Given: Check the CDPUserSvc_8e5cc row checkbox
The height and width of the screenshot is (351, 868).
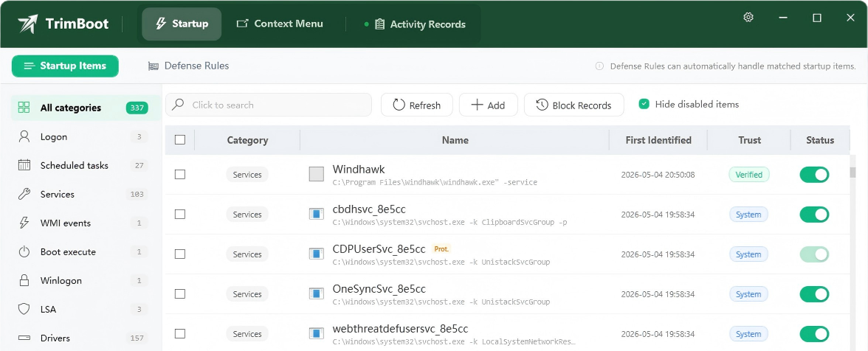Looking at the screenshot, I should point(180,254).
